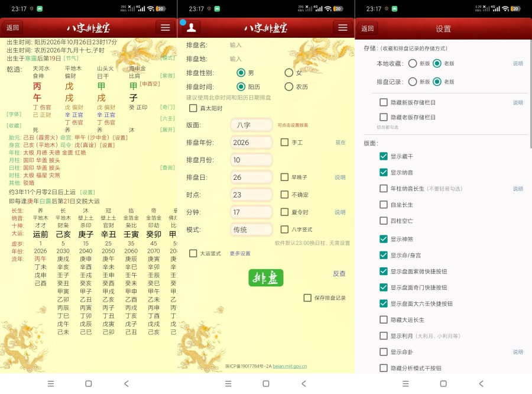The height and width of the screenshot is (394, 532).
Task: Select 女 gender radio button
Action: point(288,73)
